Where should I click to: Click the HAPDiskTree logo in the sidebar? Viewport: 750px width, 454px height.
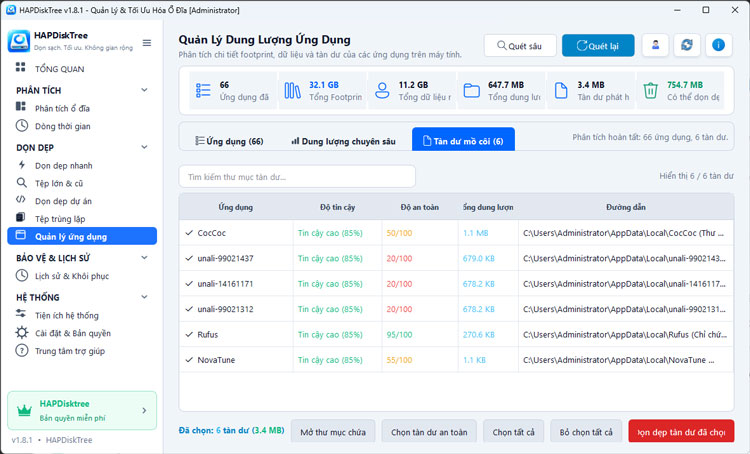(x=19, y=41)
